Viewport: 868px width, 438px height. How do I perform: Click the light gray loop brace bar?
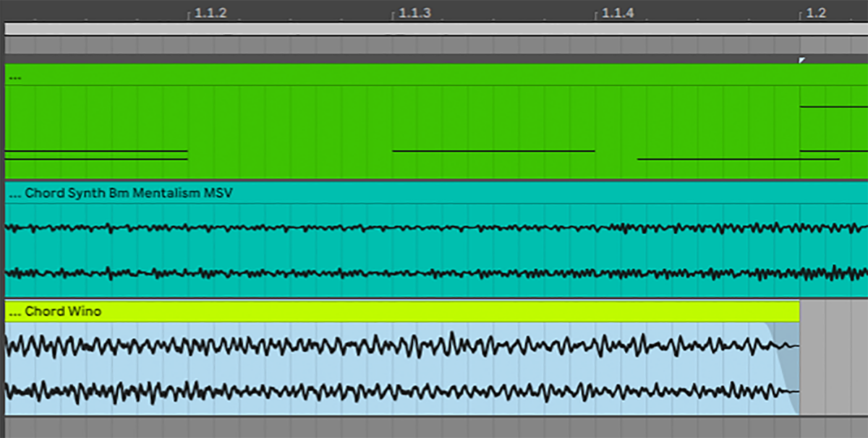coord(436,29)
